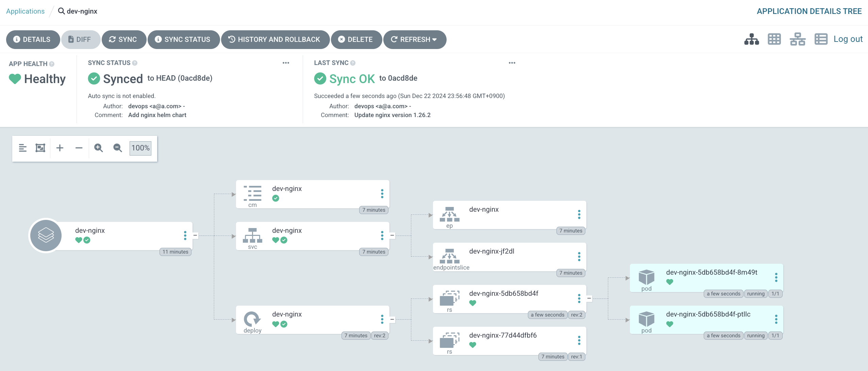Switch to the pods grid view icon
868x371 pixels.
(774, 39)
